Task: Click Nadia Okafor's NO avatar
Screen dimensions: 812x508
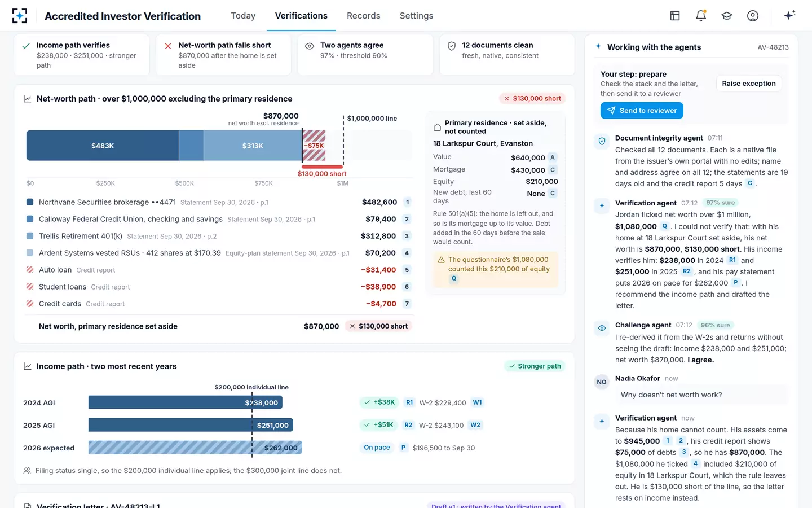Action: tap(602, 382)
